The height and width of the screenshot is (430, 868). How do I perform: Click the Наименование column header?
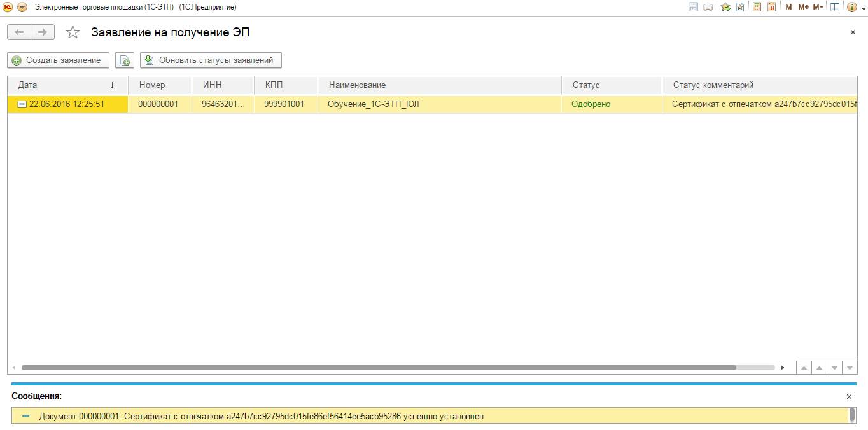440,85
